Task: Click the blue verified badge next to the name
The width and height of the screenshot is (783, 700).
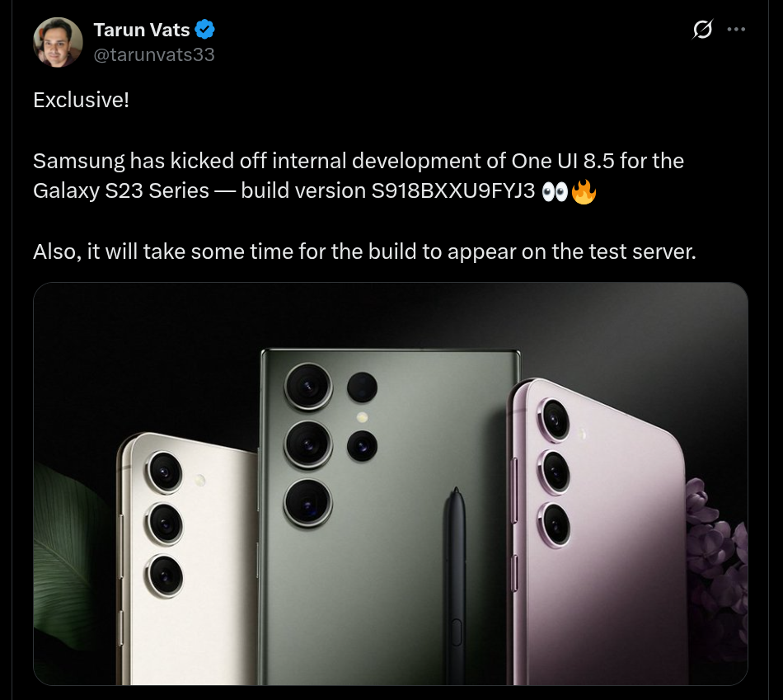Action: coord(204,29)
